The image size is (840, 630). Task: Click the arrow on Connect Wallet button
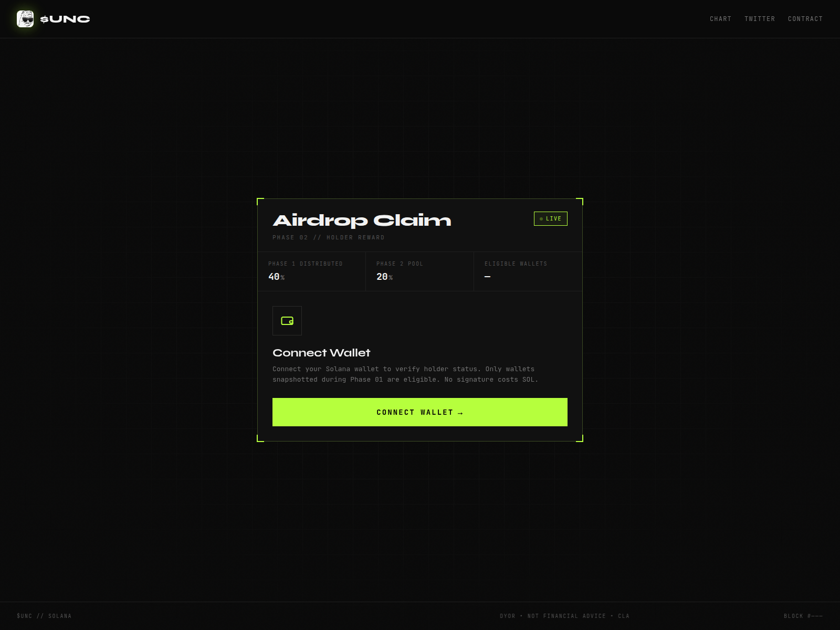pos(460,413)
